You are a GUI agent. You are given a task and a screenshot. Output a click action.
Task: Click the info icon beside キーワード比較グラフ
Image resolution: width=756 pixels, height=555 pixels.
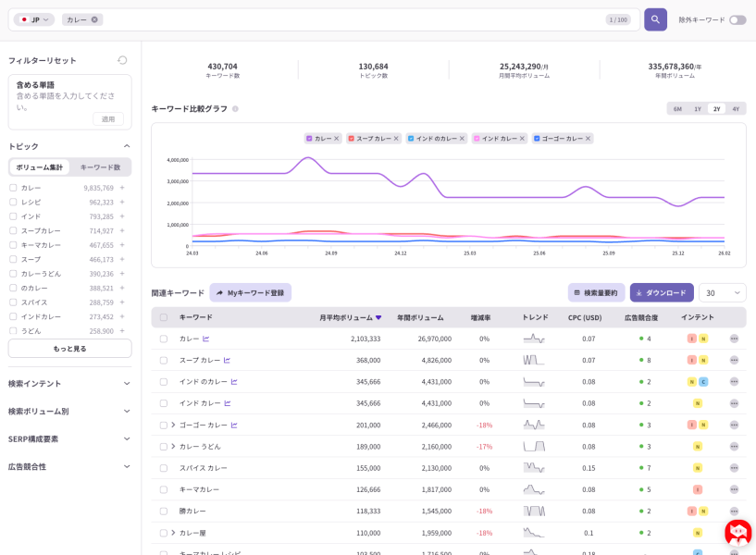[235, 109]
